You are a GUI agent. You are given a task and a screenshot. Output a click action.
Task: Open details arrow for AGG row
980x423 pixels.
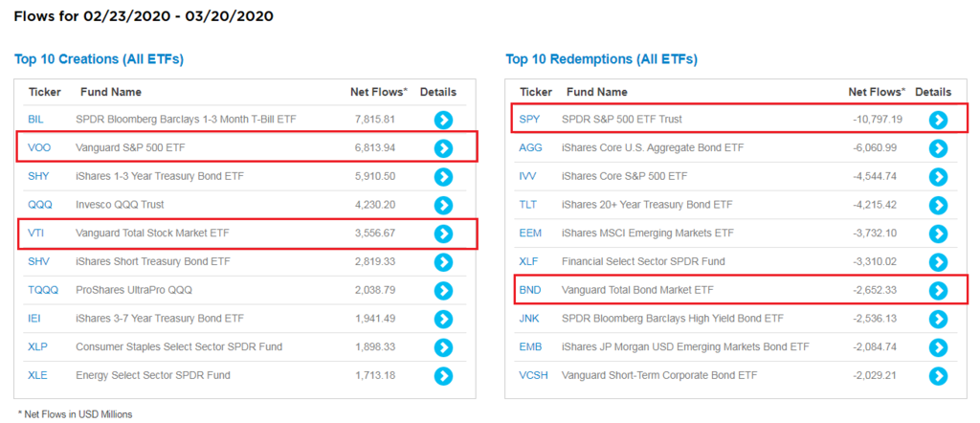coord(938,148)
